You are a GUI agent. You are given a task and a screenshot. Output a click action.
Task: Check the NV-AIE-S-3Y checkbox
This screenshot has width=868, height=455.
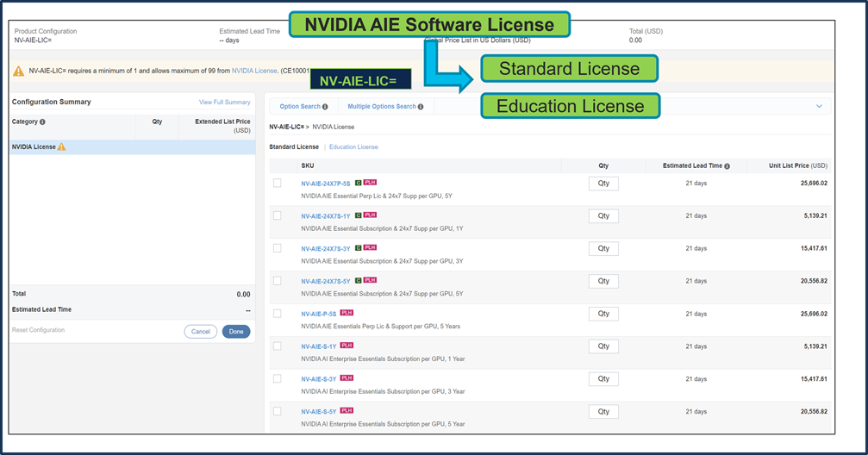point(278,379)
